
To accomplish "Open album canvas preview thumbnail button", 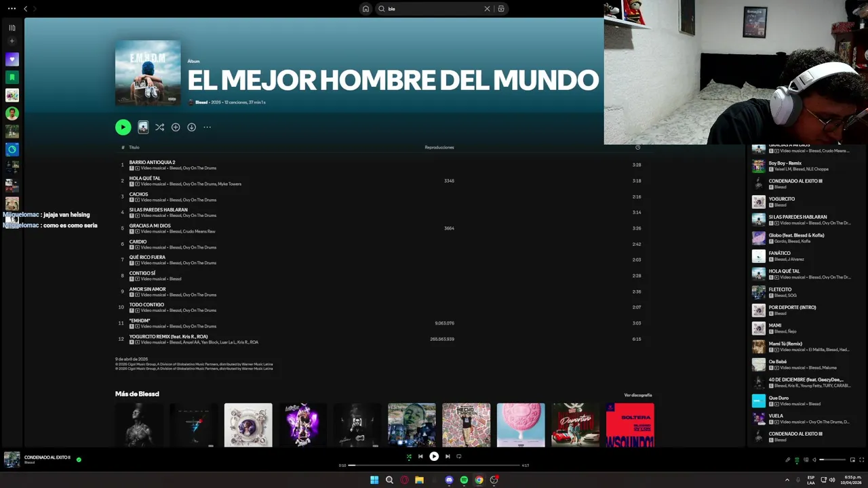I will [143, 127].
